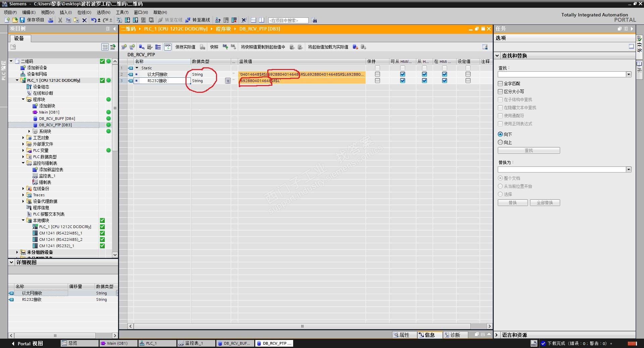Enable the 全字匹配 checkbox
The width and height of the screenshot is (644, 348).
coord(500,83)
